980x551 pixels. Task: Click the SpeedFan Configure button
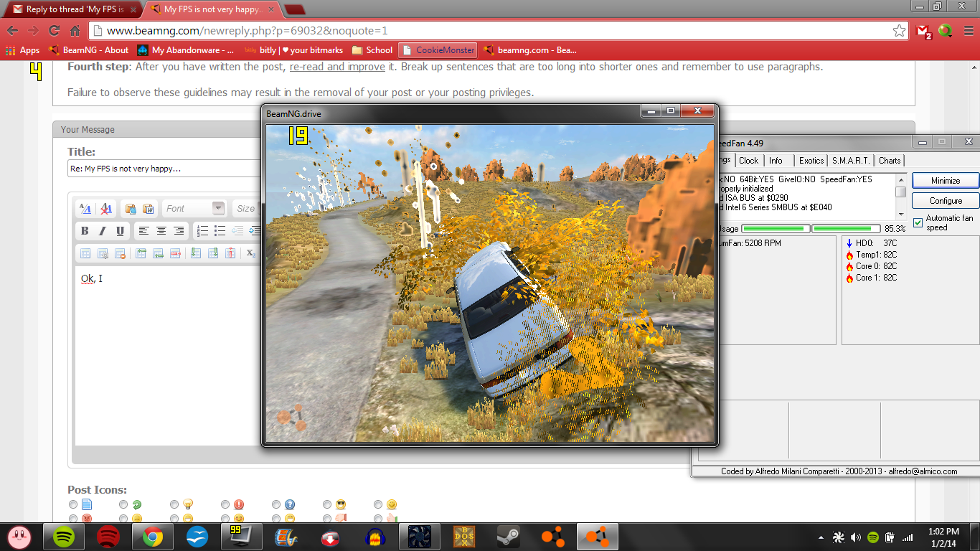pos(946,201)
